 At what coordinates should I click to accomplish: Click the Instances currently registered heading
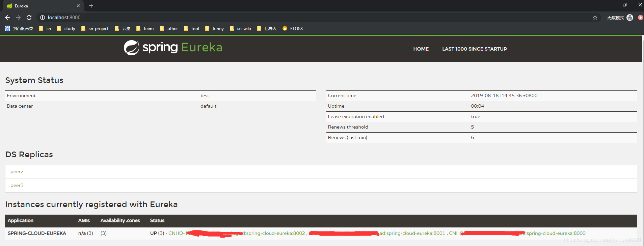click(91, 204)
